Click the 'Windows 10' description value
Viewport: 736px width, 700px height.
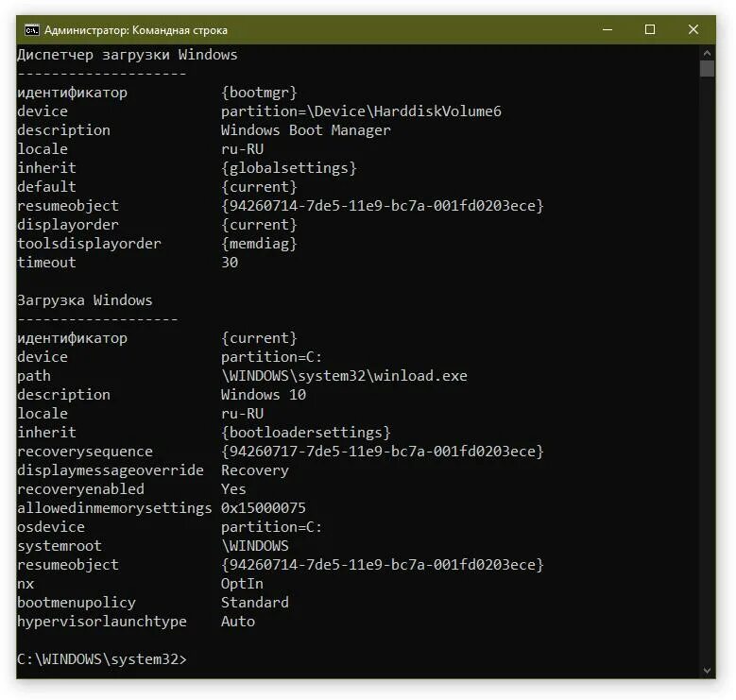(264, 395)
